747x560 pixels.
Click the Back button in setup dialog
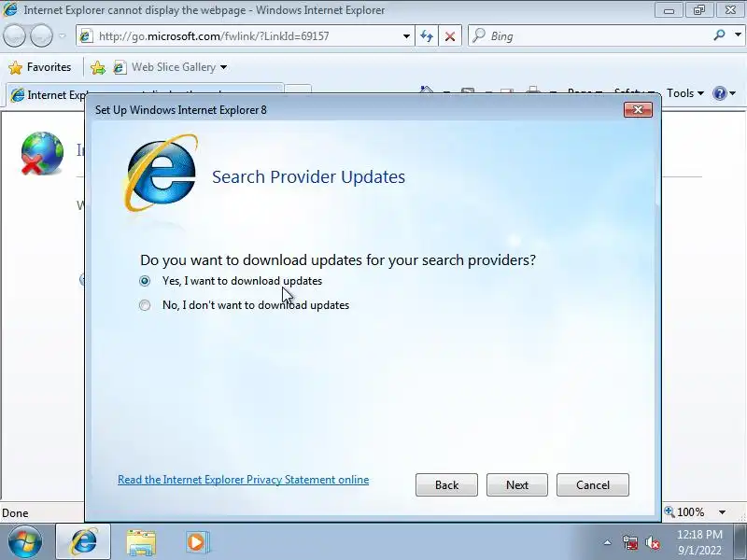pyautogui.click(x=446, y=484)
